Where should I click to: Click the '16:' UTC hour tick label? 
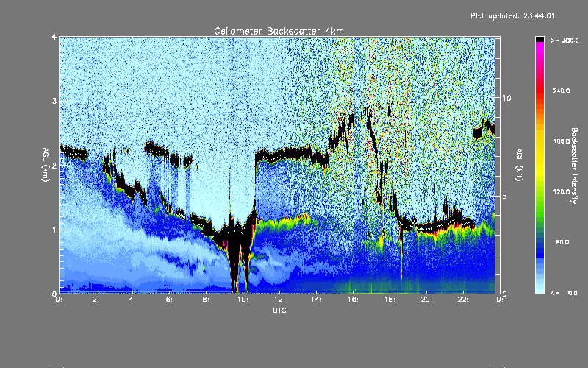tap(353, 300)
